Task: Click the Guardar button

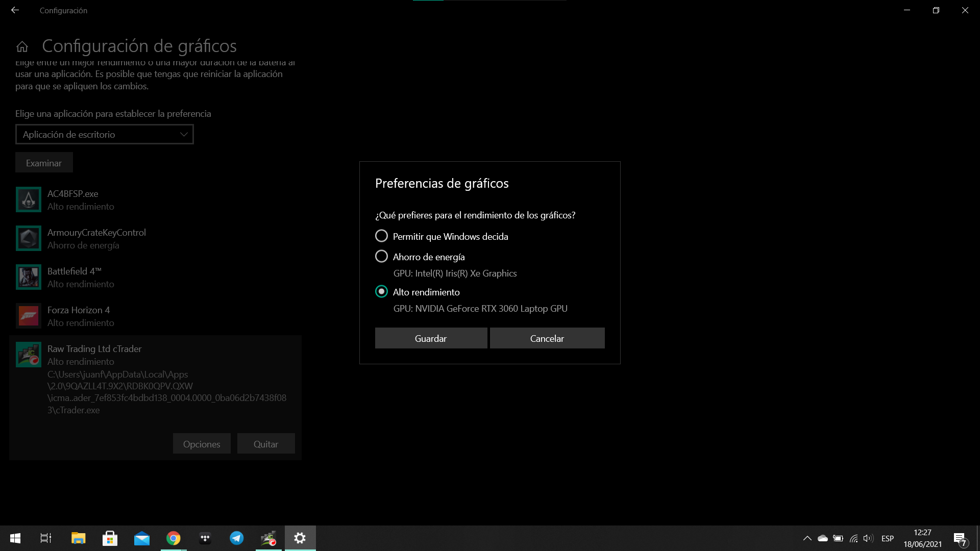Action: click(431, 338)
